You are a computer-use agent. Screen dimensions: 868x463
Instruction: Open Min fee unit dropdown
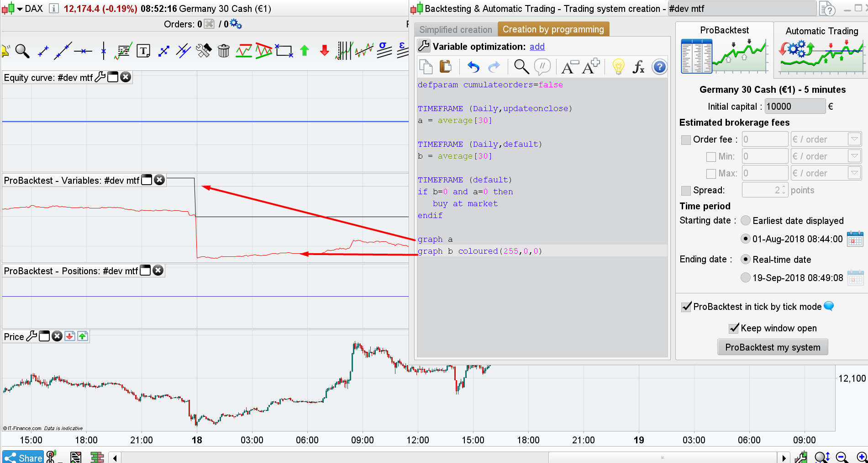[854, 156]
